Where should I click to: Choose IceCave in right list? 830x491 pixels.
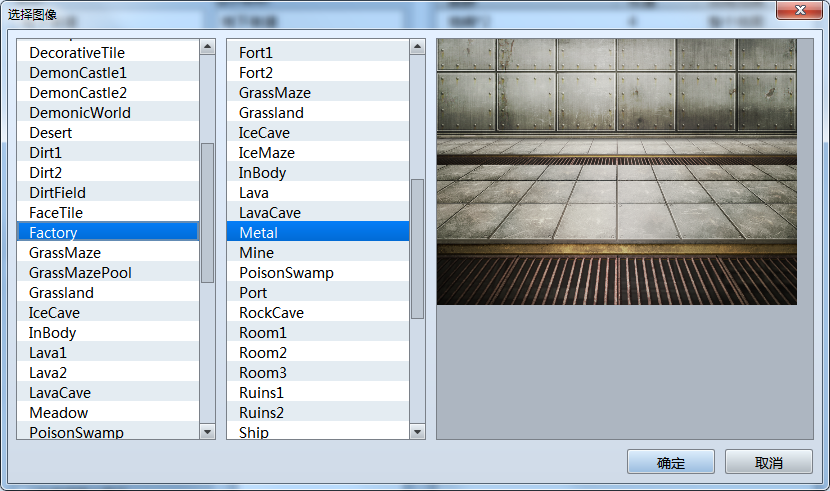pos(318,133)
